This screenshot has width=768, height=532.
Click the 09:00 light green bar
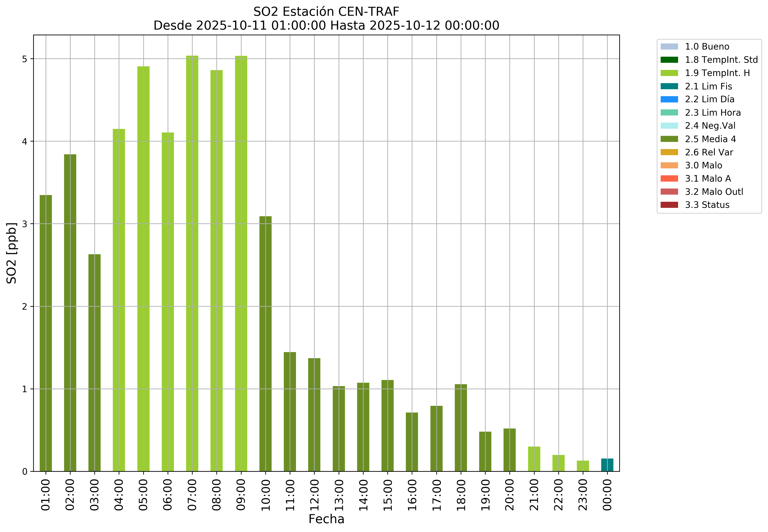pyautogui.click(x=241, y=263)
